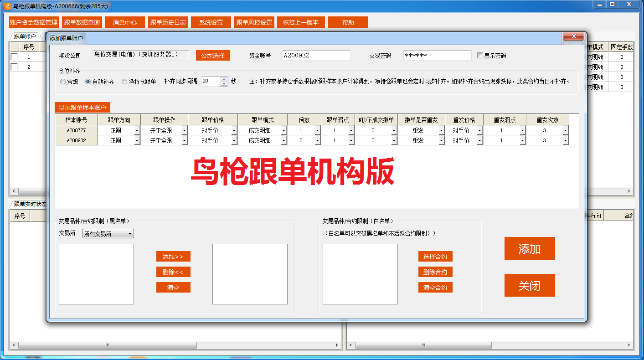
Task: Click the 恢复上一版本 button
Action: (x=301, y=22)
